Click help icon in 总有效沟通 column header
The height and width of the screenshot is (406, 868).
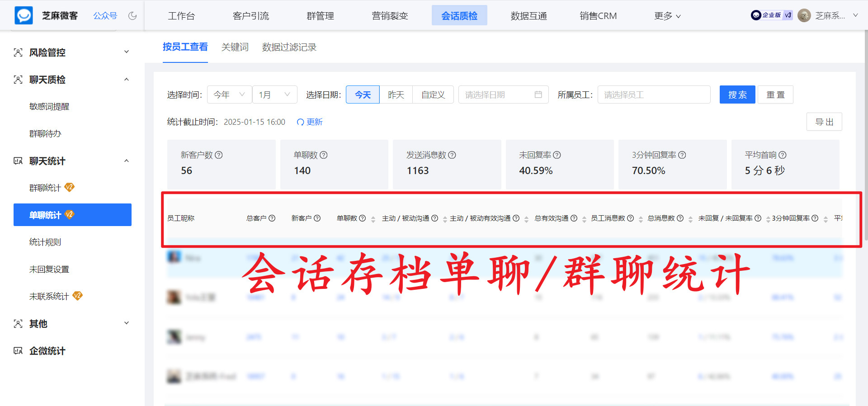(x=574, y=218)
